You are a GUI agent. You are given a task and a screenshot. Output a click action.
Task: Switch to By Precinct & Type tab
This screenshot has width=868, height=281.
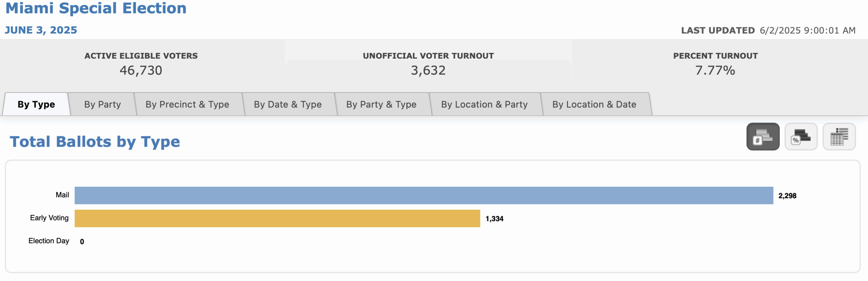[187, 104]
